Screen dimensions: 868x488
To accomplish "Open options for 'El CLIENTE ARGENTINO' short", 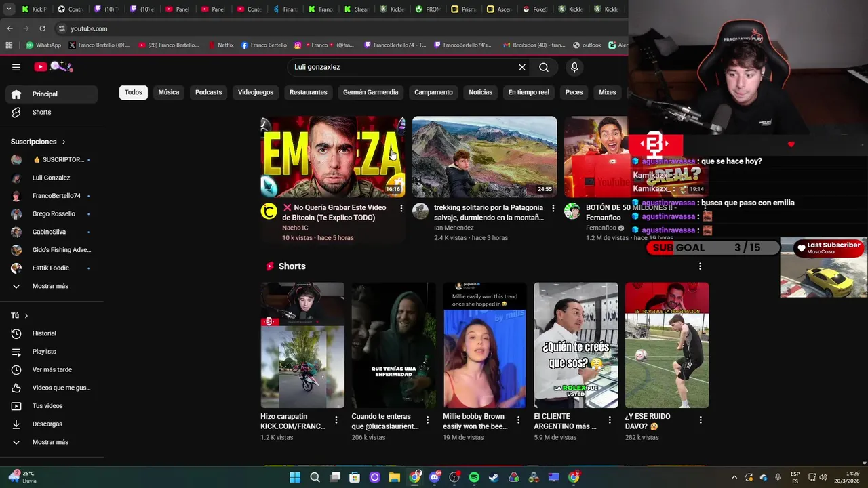I will (610, 420).
